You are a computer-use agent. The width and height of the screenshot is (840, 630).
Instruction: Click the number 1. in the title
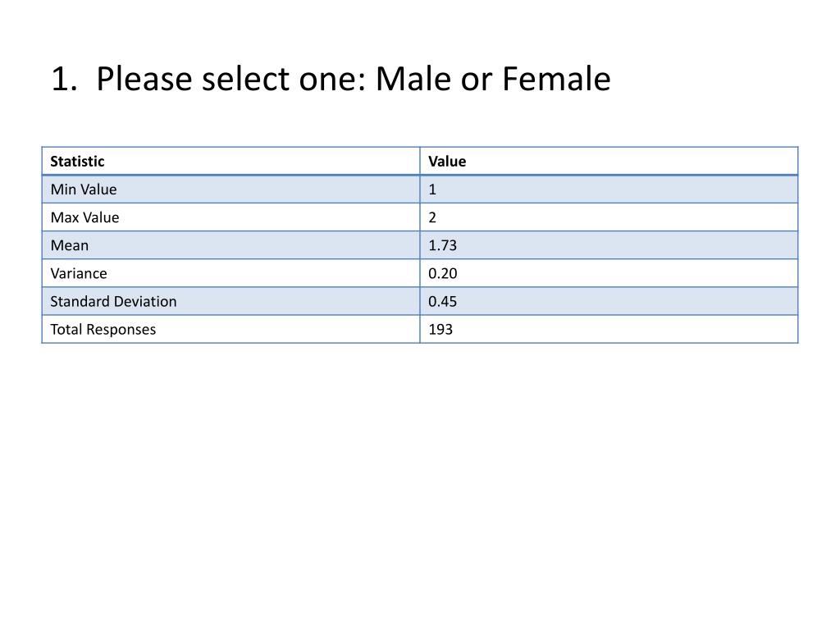pos(65,80)
